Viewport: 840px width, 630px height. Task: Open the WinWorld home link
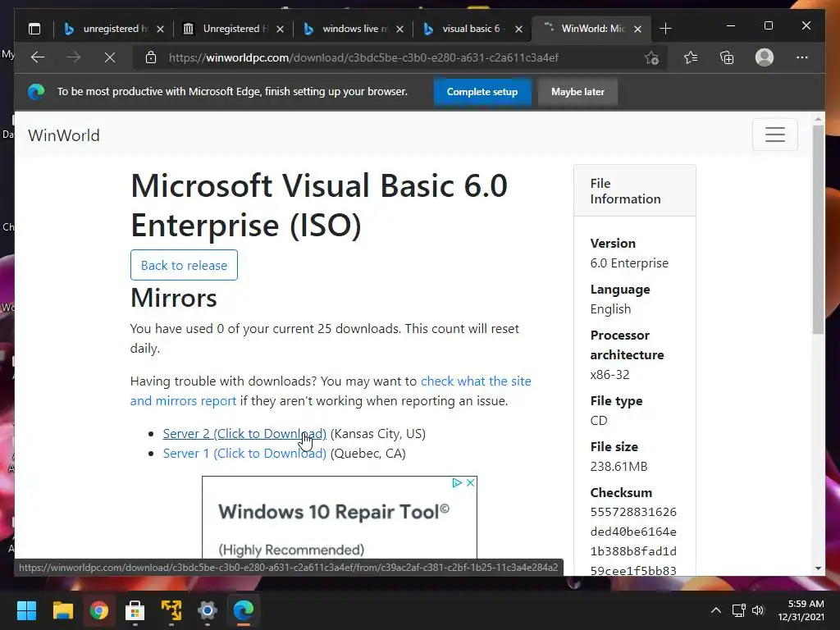pyautogui.click(x=64, y=135)
